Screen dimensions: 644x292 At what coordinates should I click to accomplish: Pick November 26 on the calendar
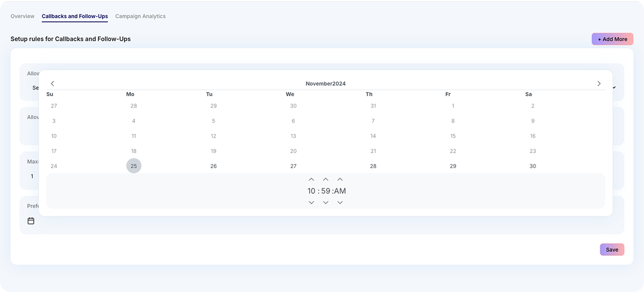(214, 166)
